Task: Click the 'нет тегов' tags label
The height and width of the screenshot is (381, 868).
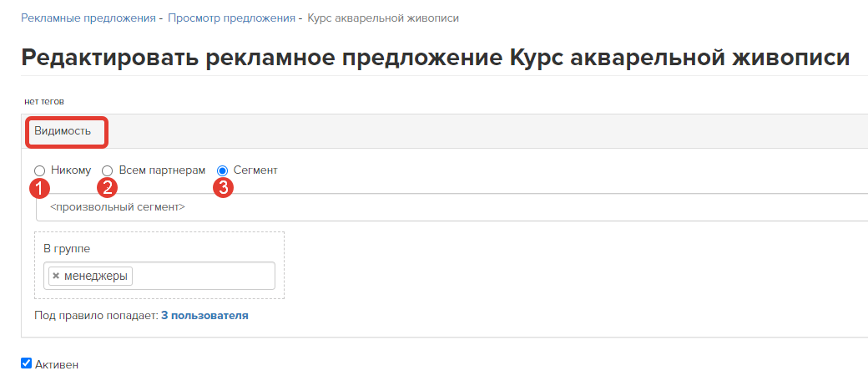Action: tap(44, 102)
